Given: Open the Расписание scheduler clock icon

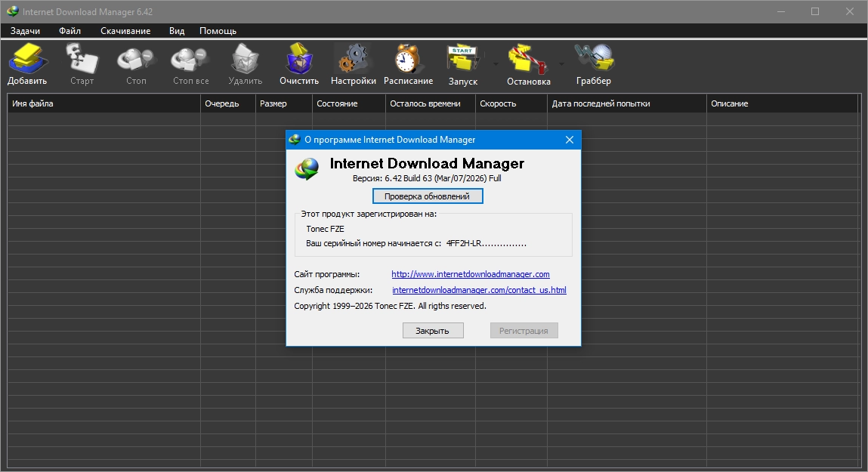Looking at the screenshot, I should point(408,64).
